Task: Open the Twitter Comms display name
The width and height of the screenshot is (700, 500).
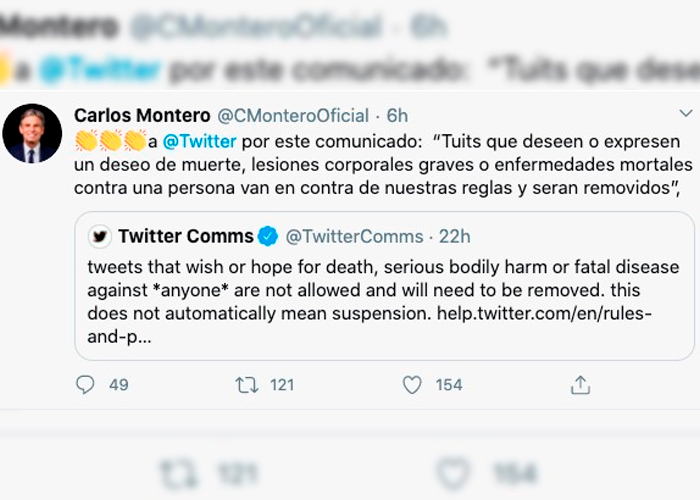Action: point(185,237)
